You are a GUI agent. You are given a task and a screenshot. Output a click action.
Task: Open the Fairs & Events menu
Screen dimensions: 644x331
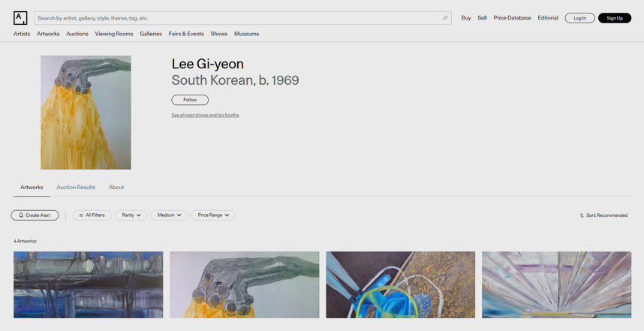(186, 34)
